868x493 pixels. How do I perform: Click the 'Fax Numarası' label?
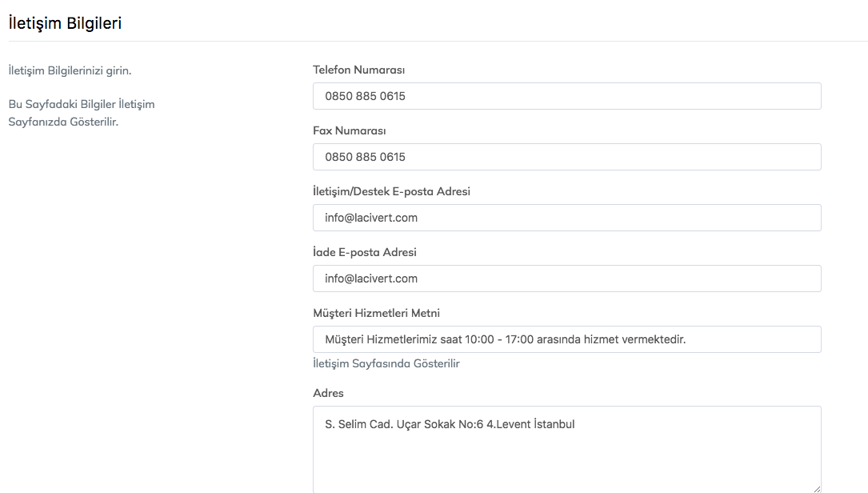click(x=350, y=130)
